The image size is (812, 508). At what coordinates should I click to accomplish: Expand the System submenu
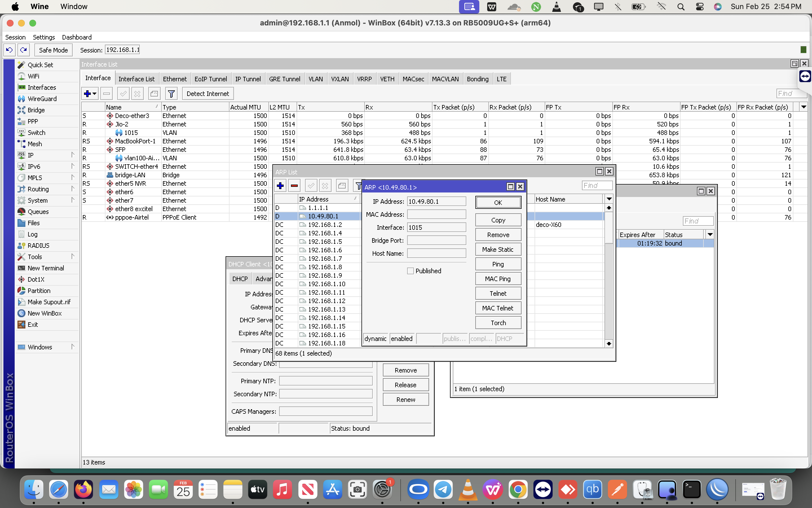(47, 201)
